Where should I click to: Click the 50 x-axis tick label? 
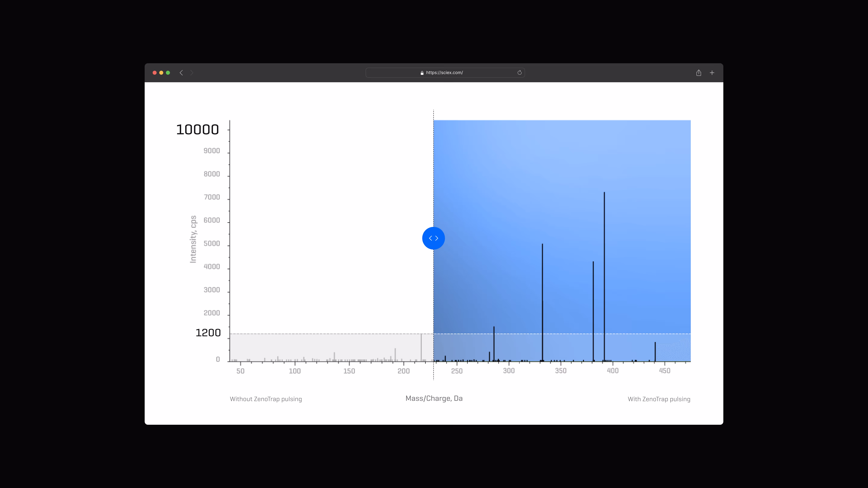click(x=240, y=371)
